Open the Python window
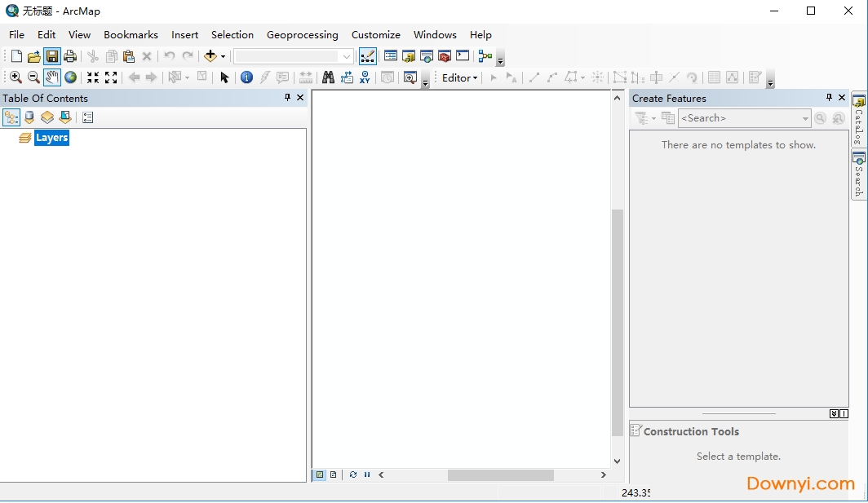 tap(463, 55)
